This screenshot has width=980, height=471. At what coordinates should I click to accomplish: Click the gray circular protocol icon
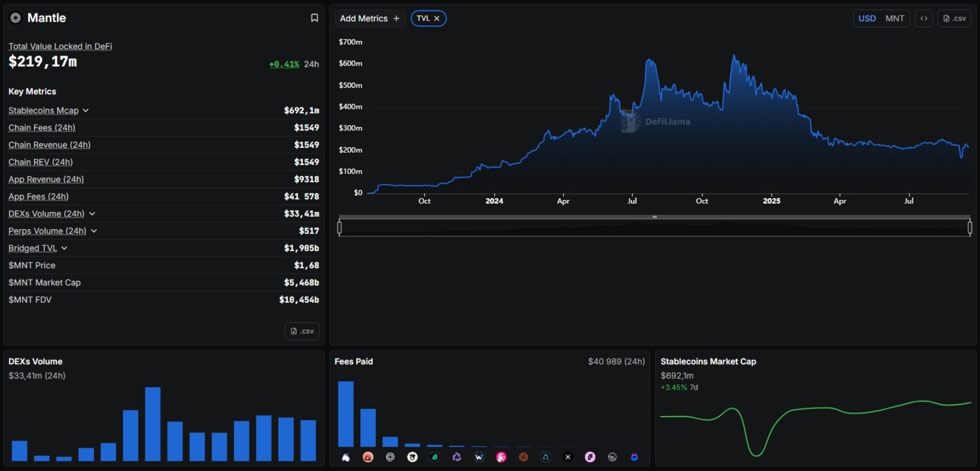(612, 457)
